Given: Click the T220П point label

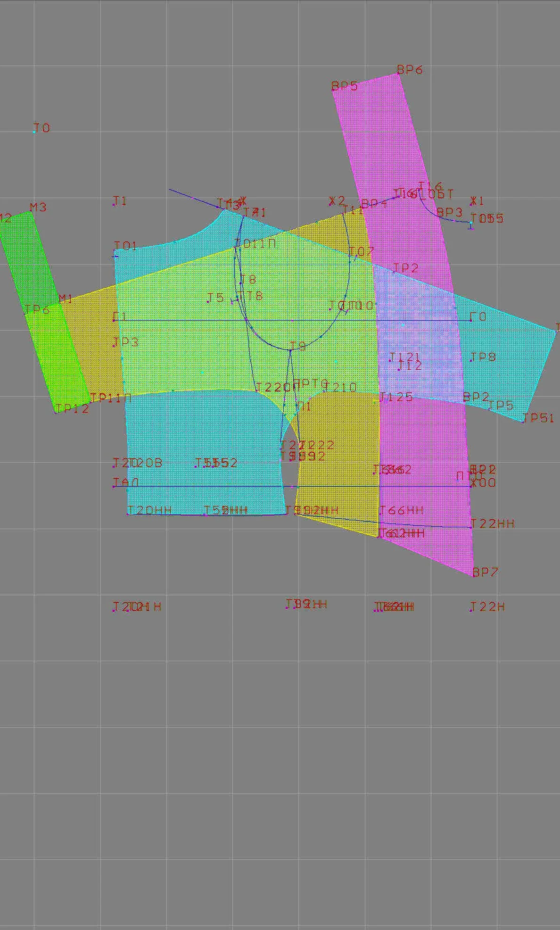Looking at the screenshot, I should (x=278, y=387).
